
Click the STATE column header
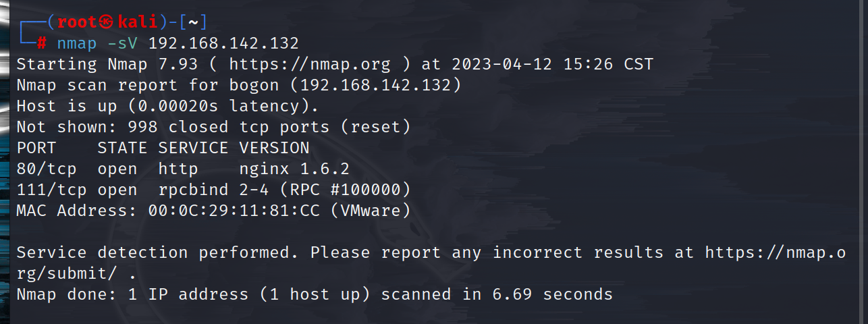pos(123,148)
